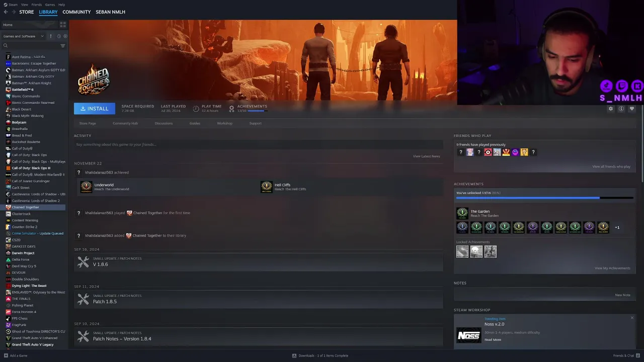This screenshot has width=644, height=362.
Task: Toggle the favorite heart icon
Action: tap(632, 109)
